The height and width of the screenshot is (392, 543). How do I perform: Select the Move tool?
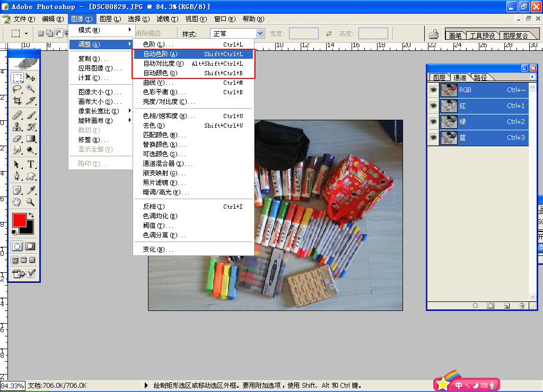click(30, 77)
